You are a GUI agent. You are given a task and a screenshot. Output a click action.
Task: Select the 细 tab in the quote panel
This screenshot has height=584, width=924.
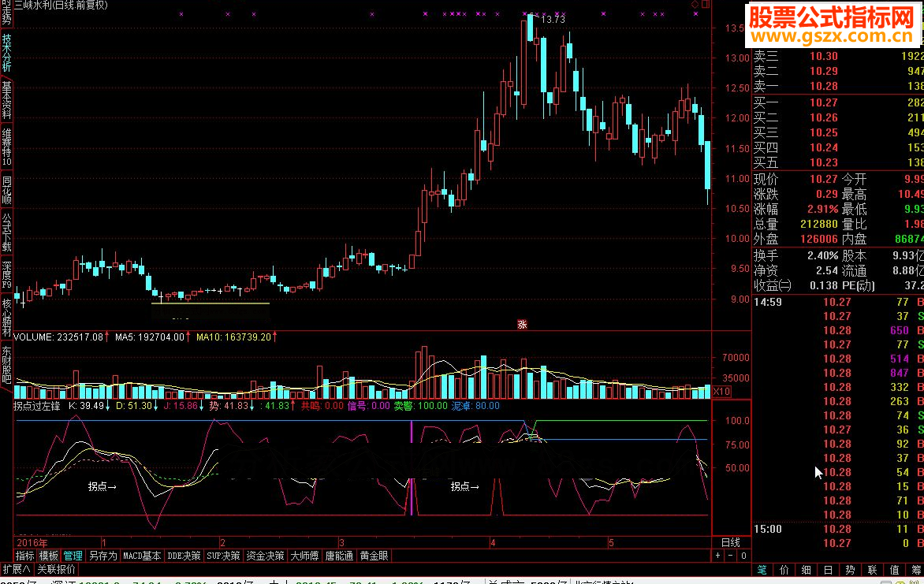pos(807,570)
